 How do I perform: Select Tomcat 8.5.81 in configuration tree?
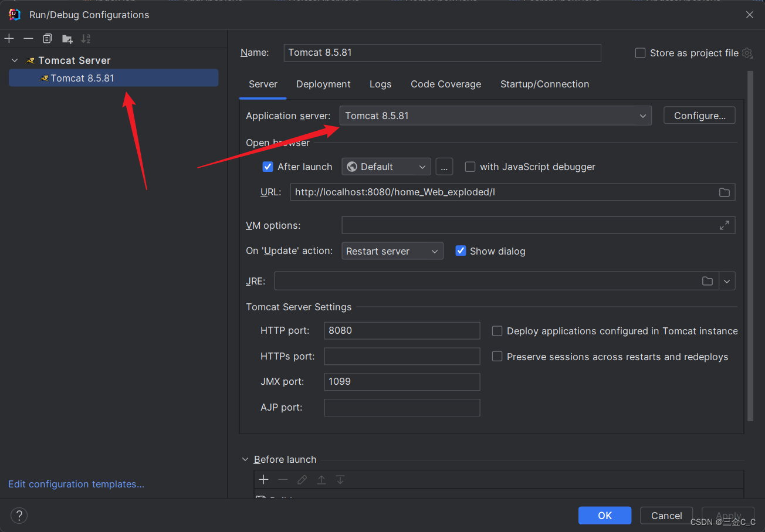click(x=114, y=78)
